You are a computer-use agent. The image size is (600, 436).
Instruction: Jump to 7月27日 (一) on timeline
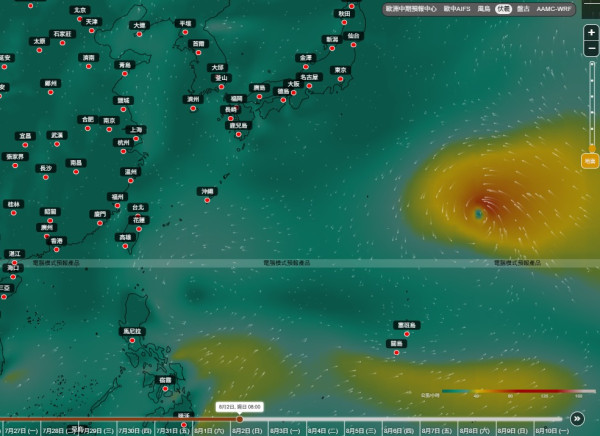(x=21, y=431)
